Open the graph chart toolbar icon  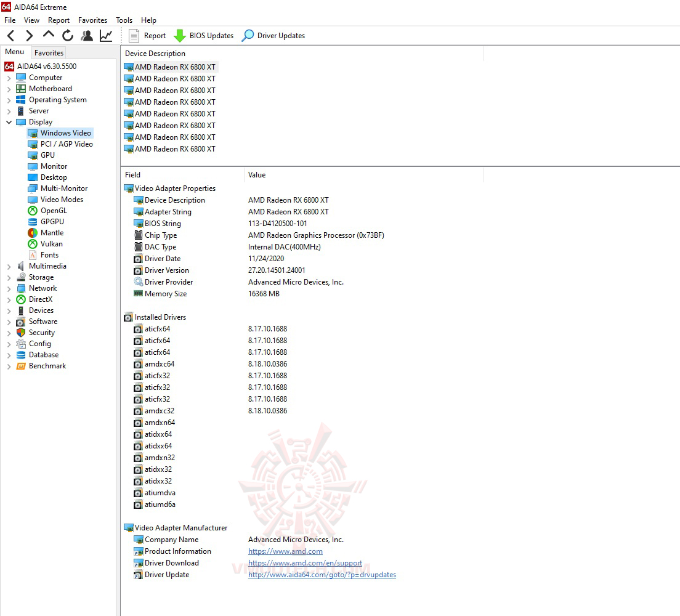pyautogui.click(x=106, y=36)
